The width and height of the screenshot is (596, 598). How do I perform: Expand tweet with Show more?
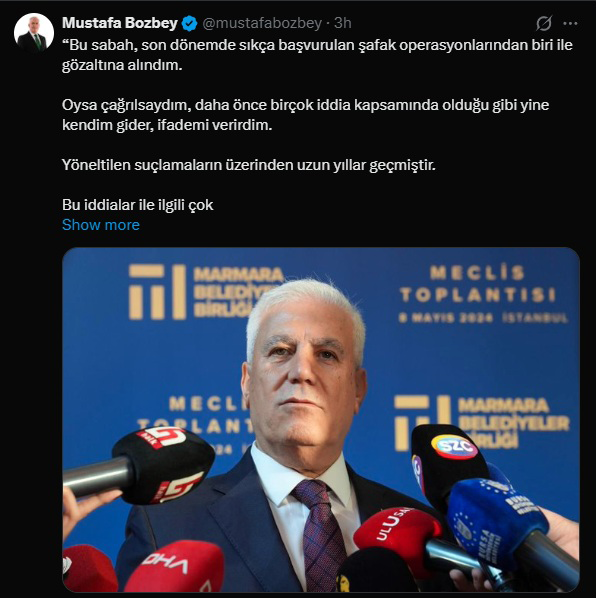point(101,225)
